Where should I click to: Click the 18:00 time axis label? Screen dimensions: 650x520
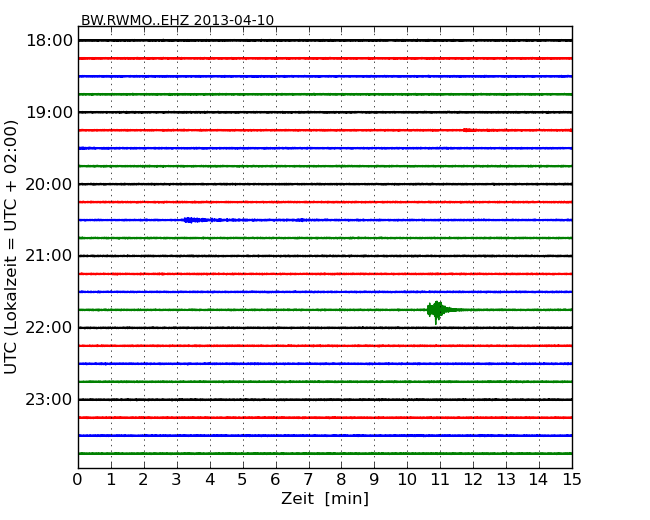coord(49,41)
